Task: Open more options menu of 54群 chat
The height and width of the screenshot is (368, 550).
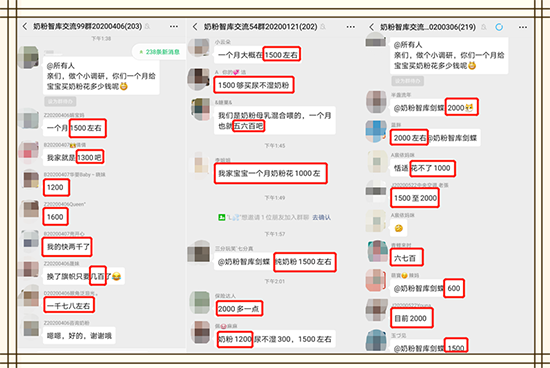Action: point(350,27)
